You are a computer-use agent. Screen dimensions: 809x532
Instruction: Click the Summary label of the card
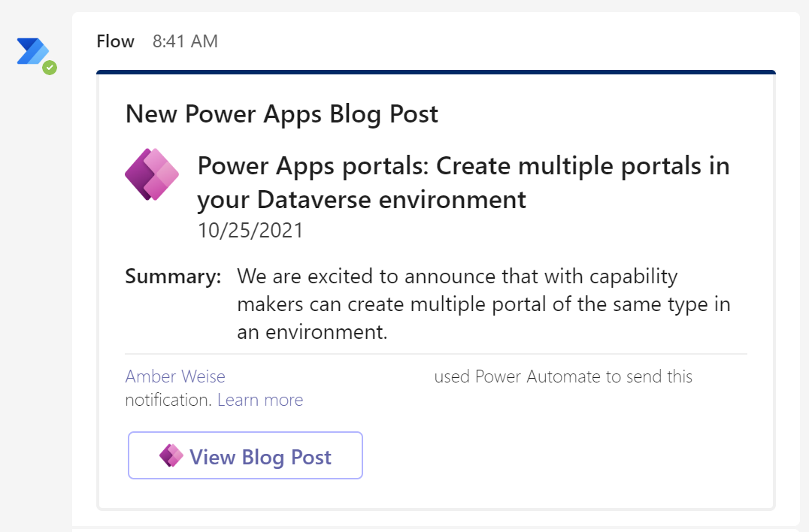(173, 276)
